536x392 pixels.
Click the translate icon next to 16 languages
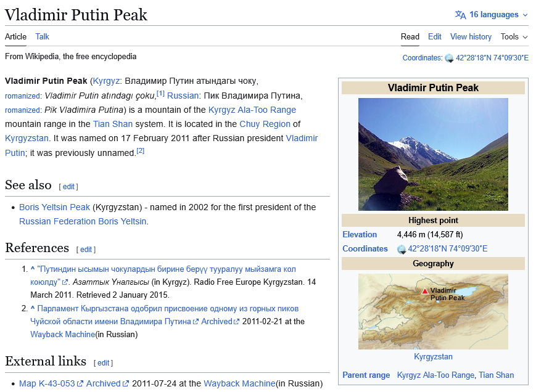point(460,15)
